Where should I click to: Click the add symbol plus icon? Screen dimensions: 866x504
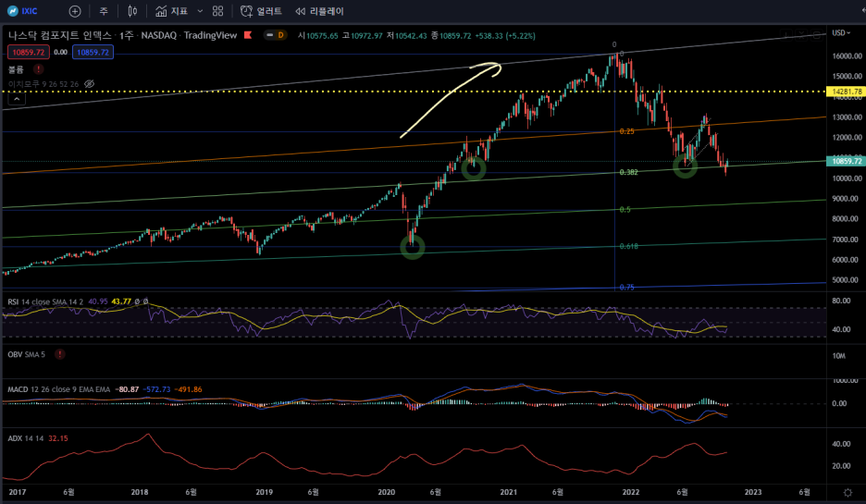75,11
